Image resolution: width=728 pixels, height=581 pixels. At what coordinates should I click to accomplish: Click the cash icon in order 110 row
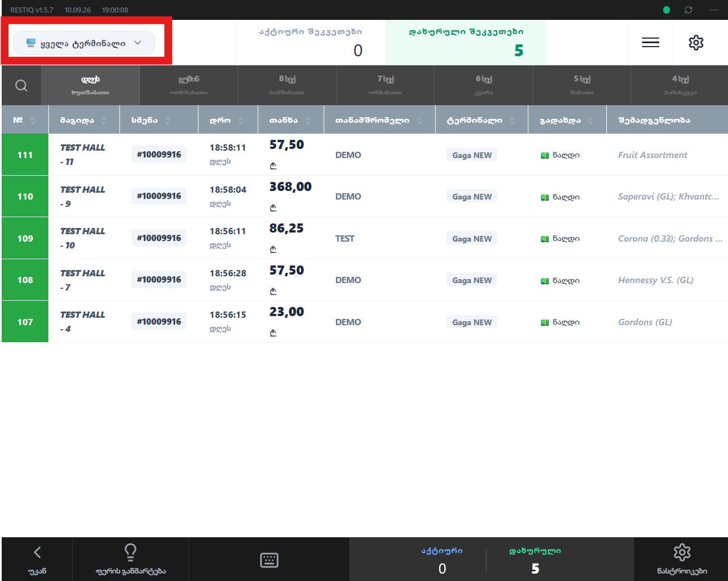coord(544,197)
